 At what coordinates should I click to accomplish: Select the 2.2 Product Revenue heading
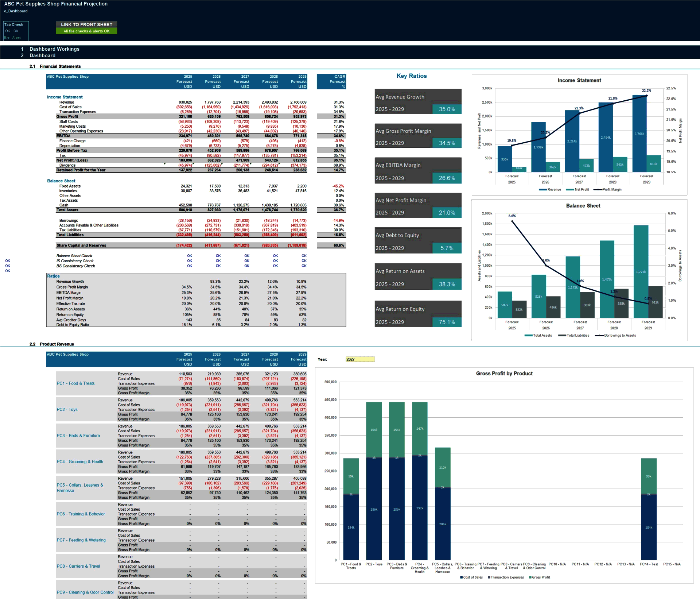(x=52, y=344)
